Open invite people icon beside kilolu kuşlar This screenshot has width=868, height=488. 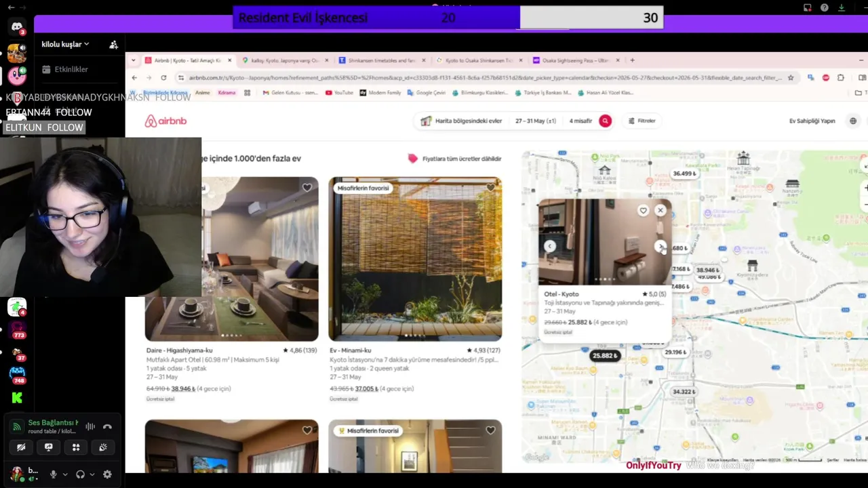point(113,45)
